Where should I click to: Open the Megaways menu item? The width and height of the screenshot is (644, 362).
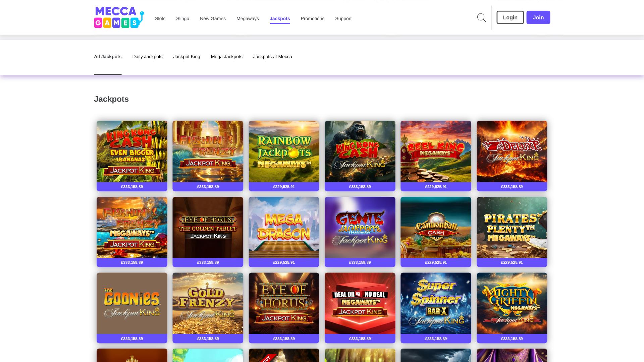248,18
